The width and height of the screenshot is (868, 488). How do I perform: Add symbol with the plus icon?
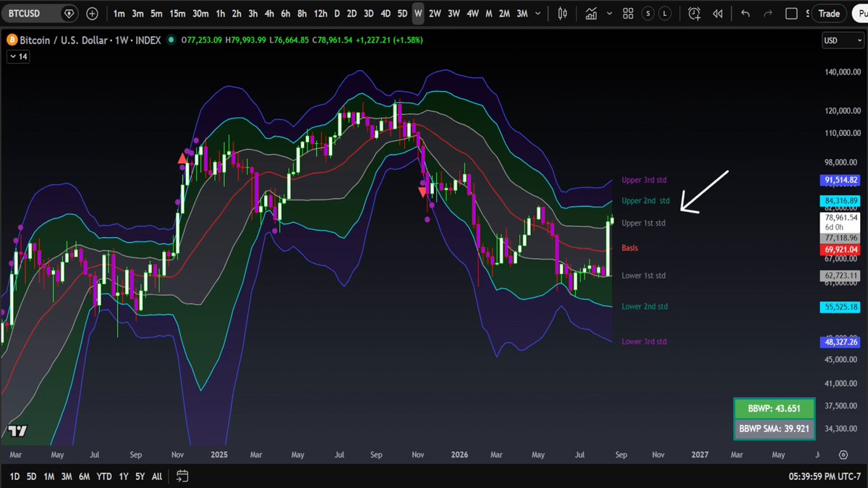point(92,14)
